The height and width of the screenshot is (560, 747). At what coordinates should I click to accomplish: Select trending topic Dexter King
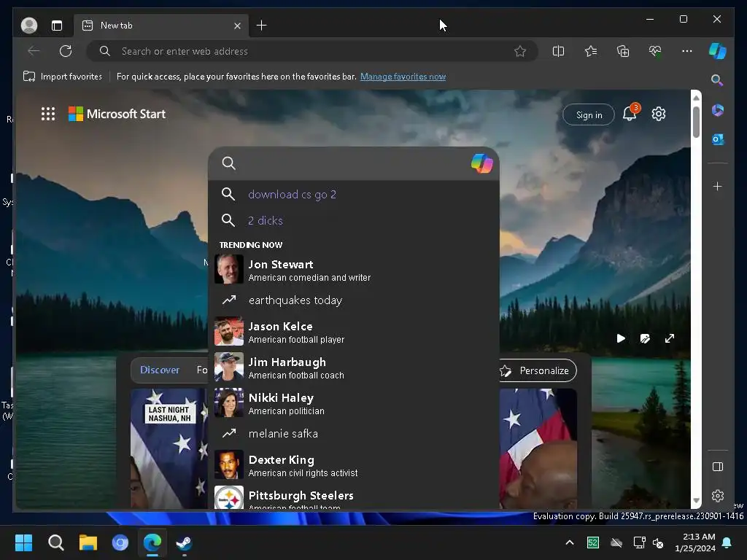tap(354, 465)
